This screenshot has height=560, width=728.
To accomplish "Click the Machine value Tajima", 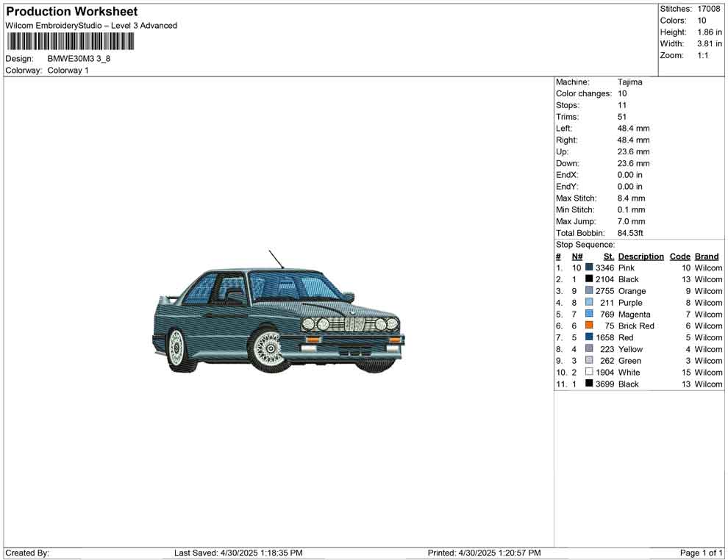I will (x=629, y=82).
